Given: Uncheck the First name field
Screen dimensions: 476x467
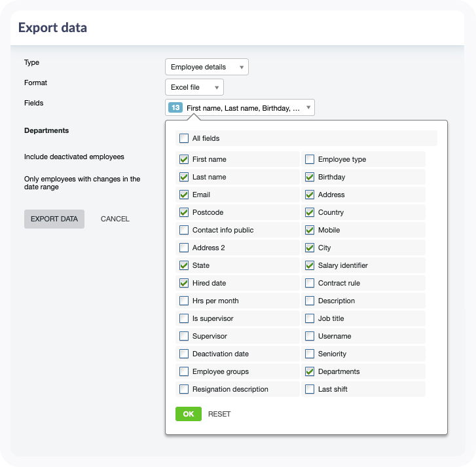Looking at the screenshot, I should pos(184,159).
